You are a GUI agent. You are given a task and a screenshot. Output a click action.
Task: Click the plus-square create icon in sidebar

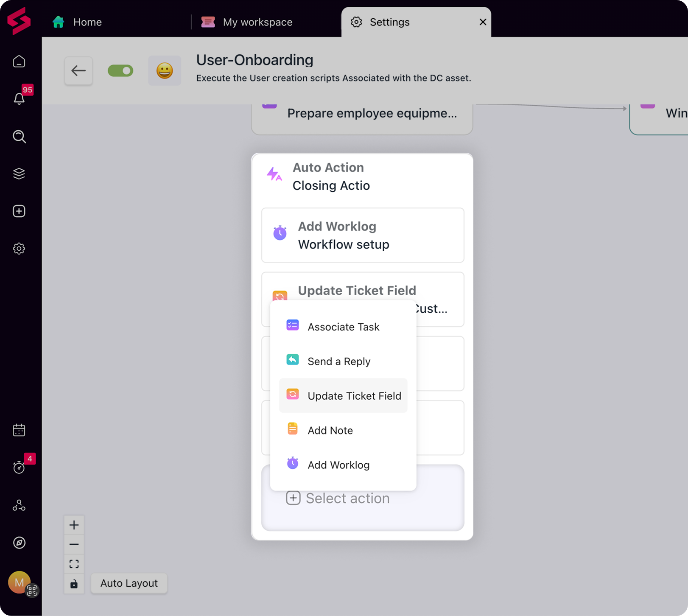tap(19, 211)
